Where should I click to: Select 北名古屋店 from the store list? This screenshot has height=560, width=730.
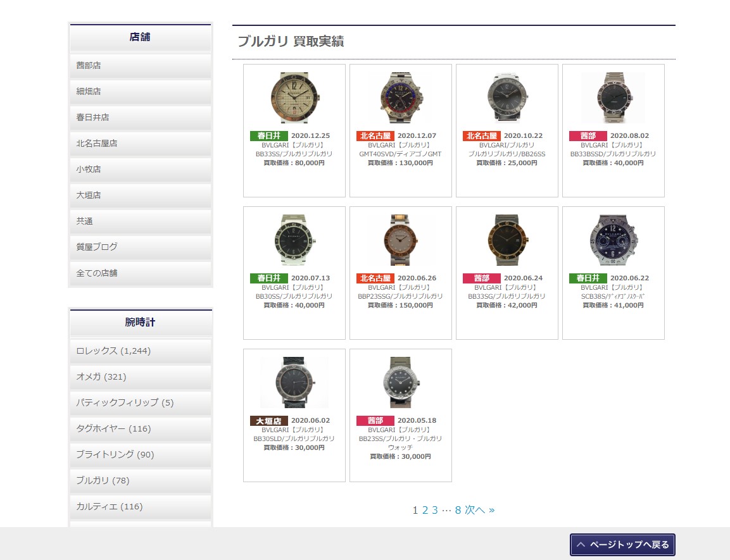pos(140,143)
